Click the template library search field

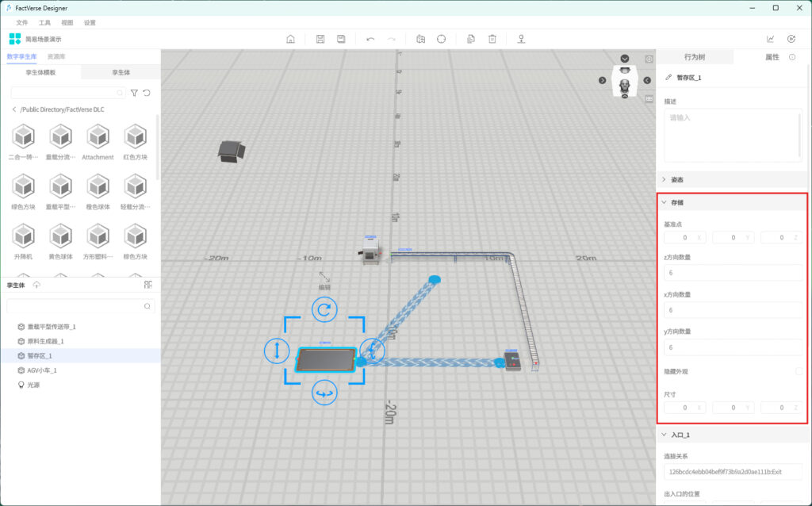pyautogui.click(x=68, y=93)
